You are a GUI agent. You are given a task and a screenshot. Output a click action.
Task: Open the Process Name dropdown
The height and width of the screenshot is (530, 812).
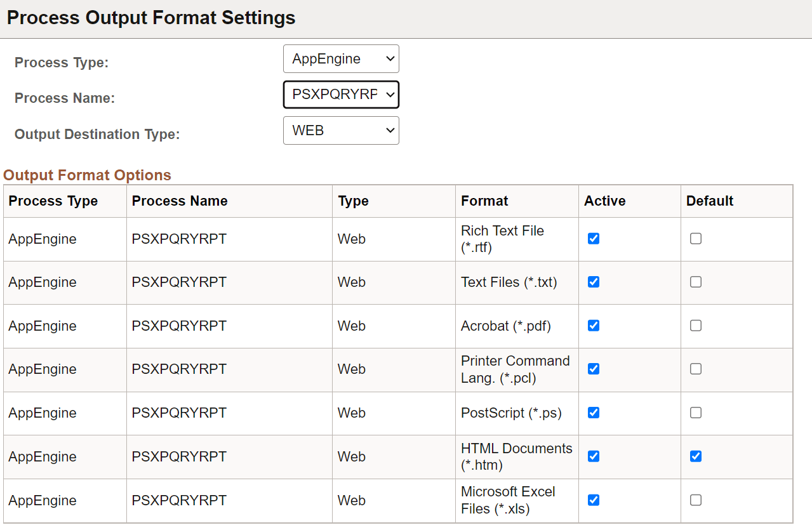[341, 95]
